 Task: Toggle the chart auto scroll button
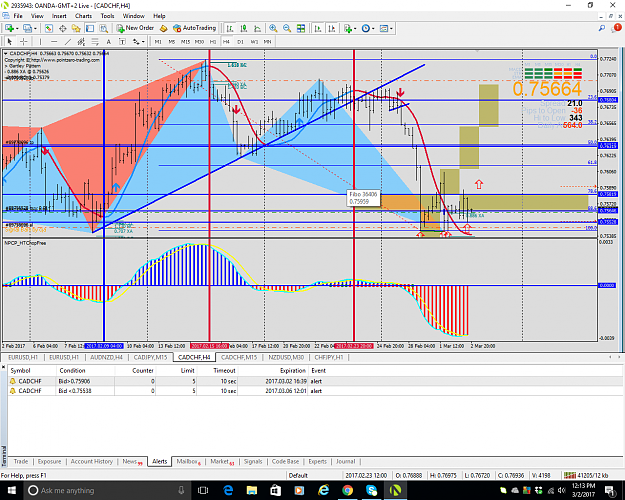318,28
